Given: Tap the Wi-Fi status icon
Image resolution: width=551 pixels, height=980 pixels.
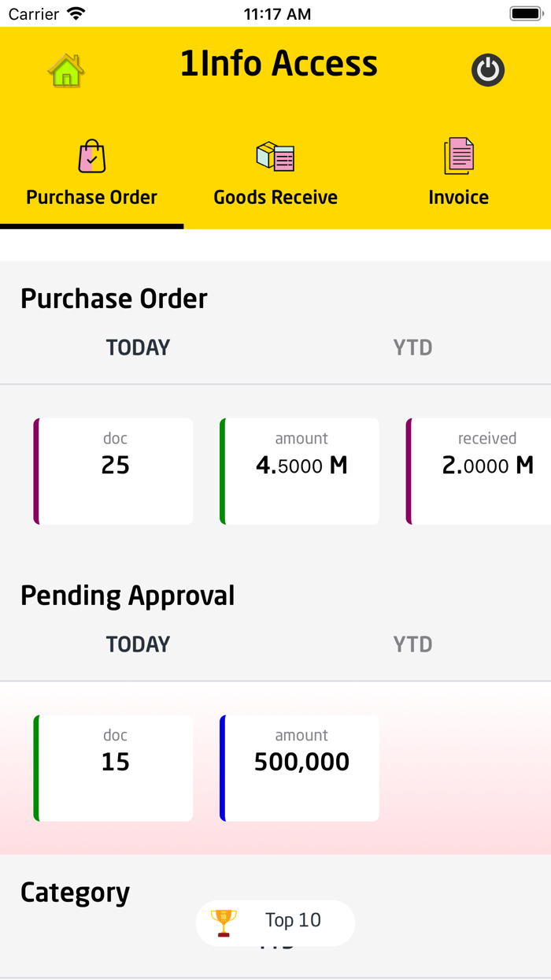Looking at the screenshot, I should click(x=76, y=13).
